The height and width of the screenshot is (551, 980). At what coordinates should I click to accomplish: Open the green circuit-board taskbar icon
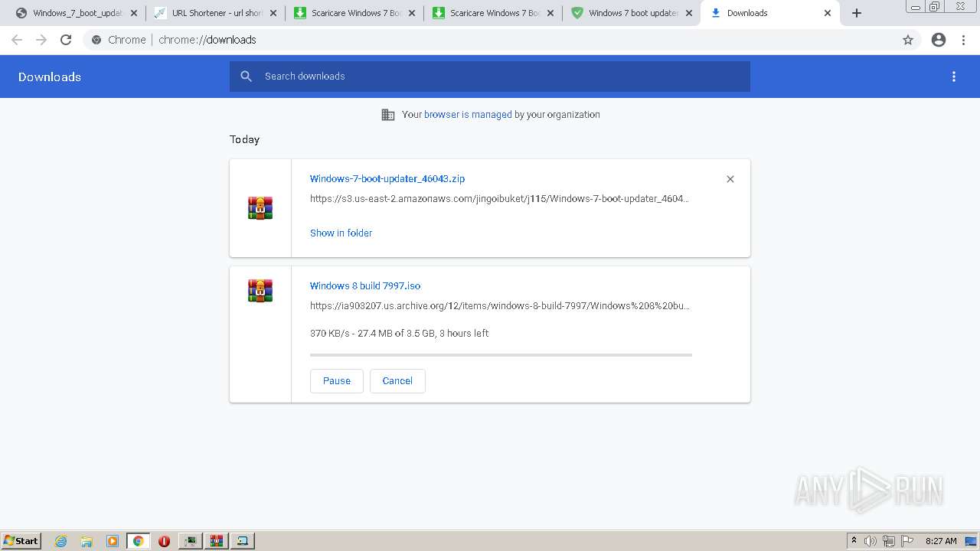(190, 541)
